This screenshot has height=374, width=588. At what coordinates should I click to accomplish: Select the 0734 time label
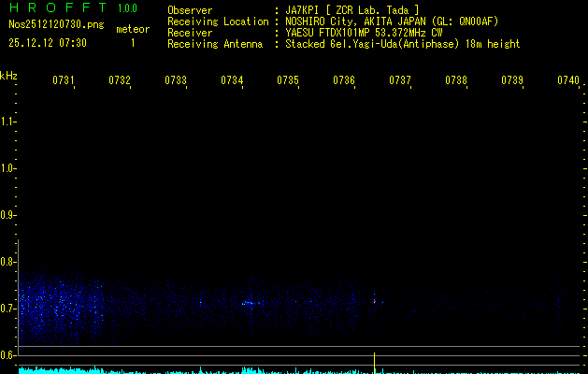[x=232, y=81]
